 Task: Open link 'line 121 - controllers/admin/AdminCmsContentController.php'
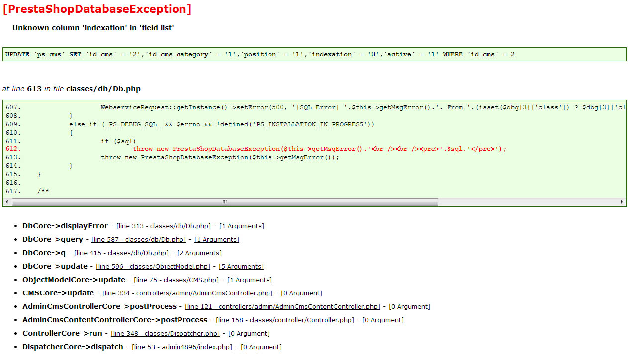click(282, 306)
